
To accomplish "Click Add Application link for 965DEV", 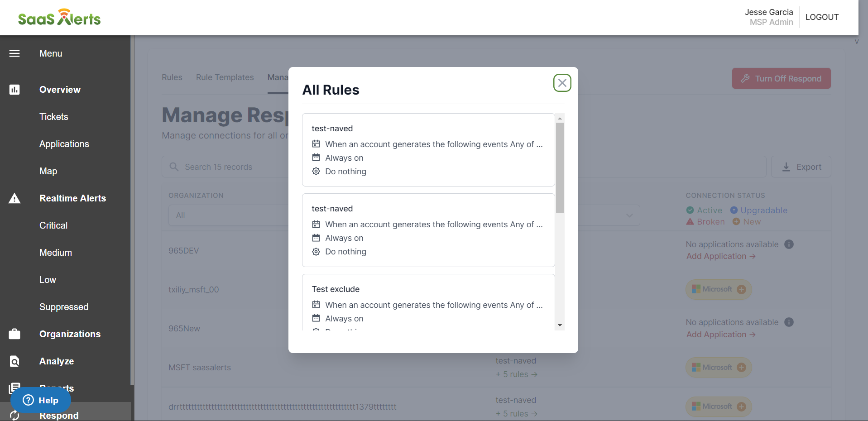I will tap(721, 256).
